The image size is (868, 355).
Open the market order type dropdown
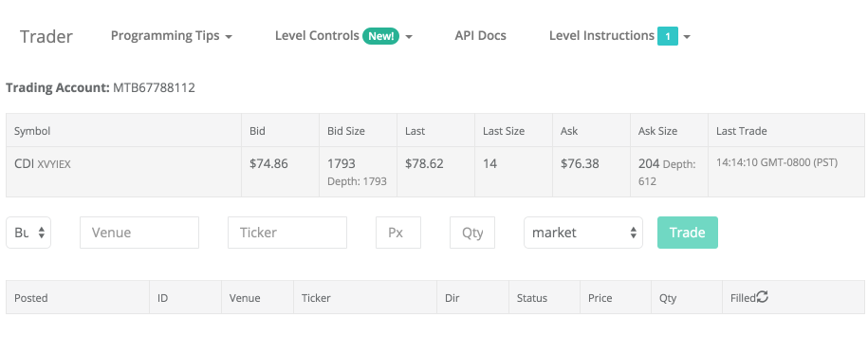(x=582, y=233)
